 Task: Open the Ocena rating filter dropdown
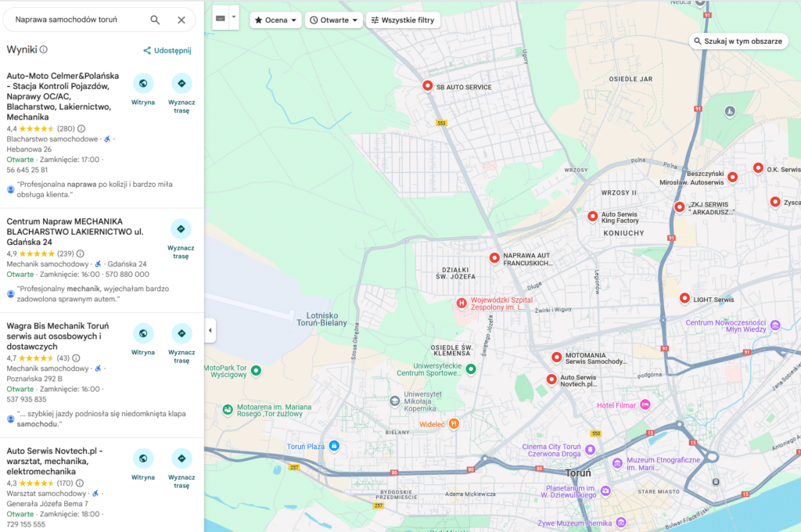[x=276, y=20]
